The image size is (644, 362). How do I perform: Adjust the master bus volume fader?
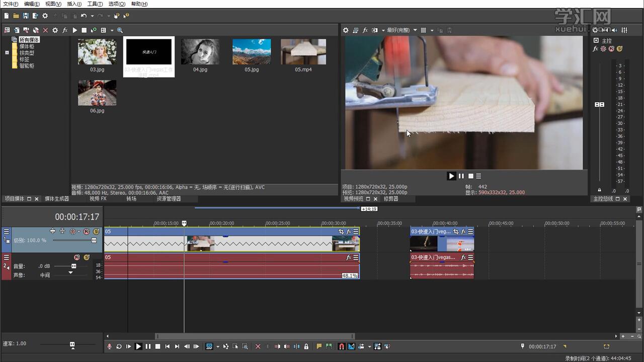599,105
